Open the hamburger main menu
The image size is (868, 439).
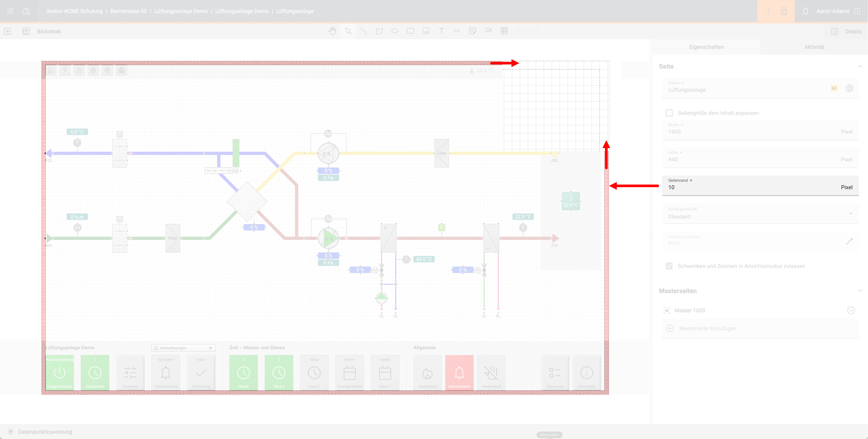[x=10, y=11]
